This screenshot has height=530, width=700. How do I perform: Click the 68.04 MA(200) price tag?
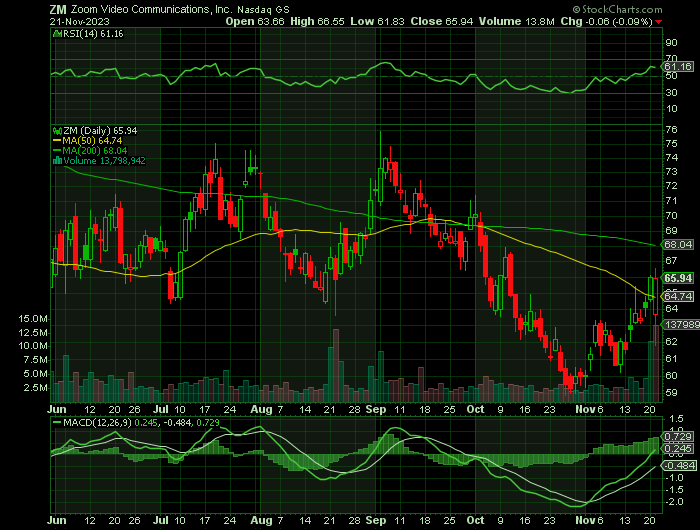[678, 244]
